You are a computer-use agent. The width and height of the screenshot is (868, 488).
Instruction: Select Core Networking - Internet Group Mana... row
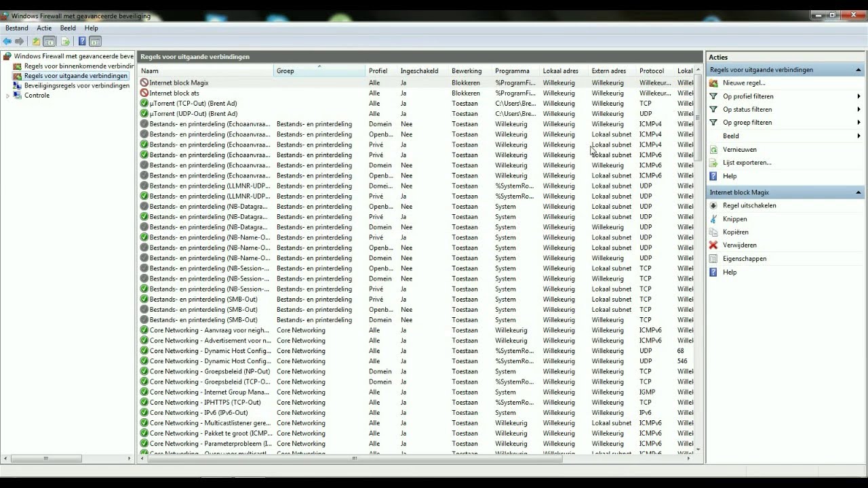pos(416,392)
